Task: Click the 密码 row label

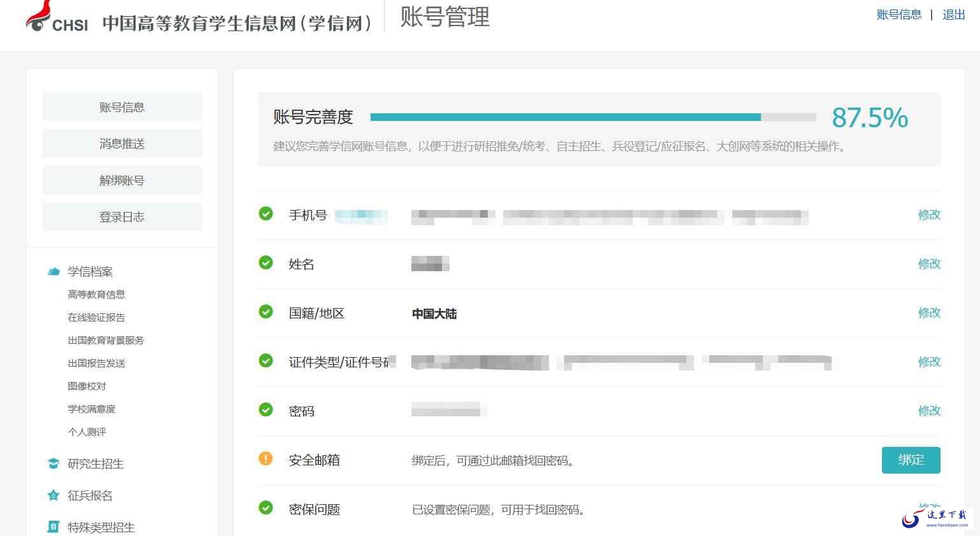Action: (301, 411)
